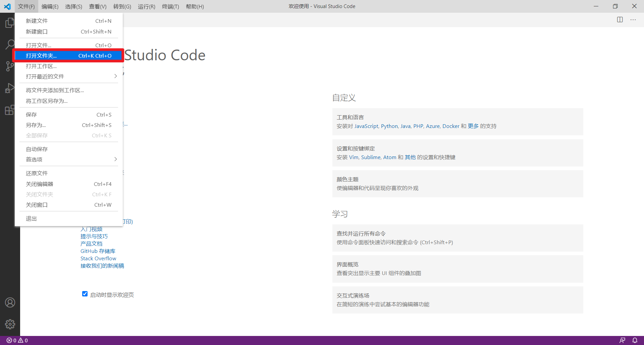Open the Extensions view icon

coord(10,110)
